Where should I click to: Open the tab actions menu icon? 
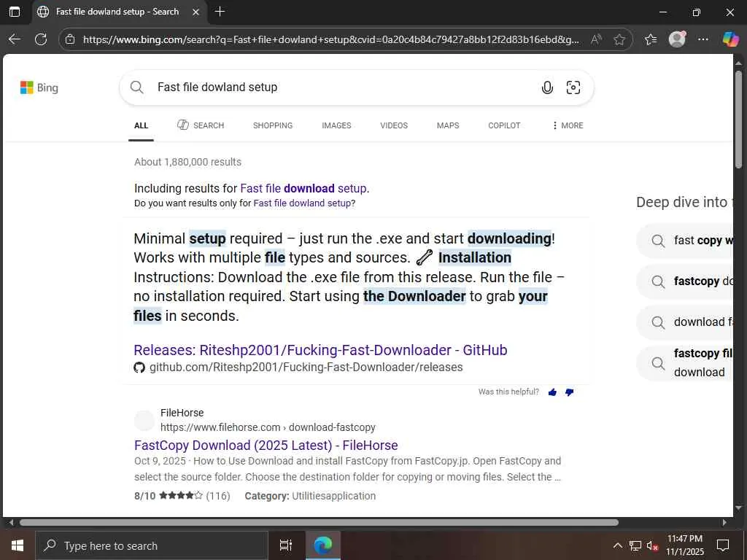pos(15,12)
